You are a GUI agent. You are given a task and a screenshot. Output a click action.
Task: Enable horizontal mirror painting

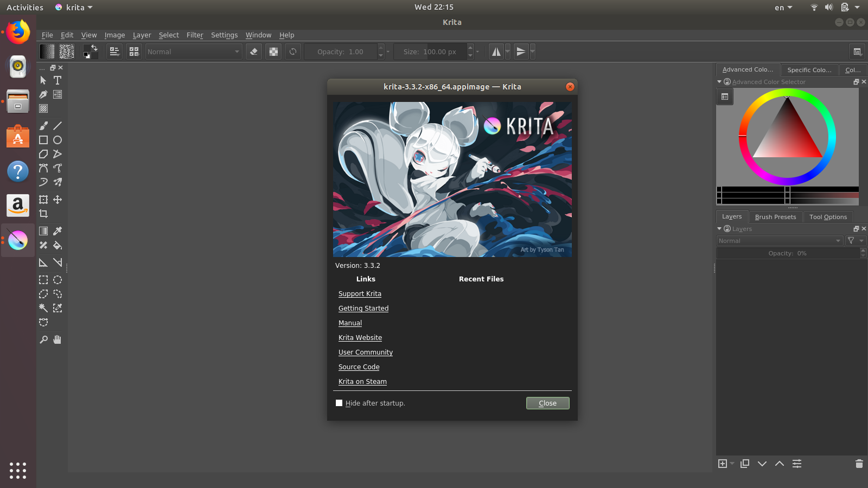coord(496,52)
